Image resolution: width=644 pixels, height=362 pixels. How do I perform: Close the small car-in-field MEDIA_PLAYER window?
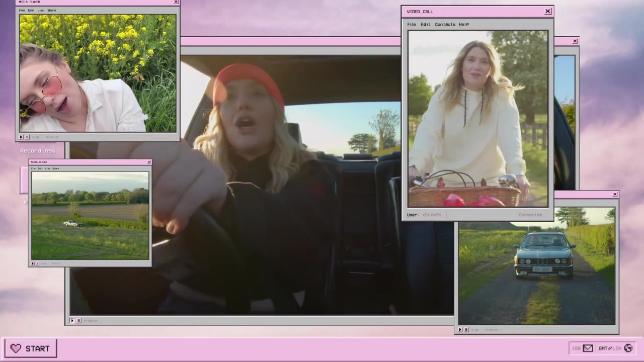point(149,162)
